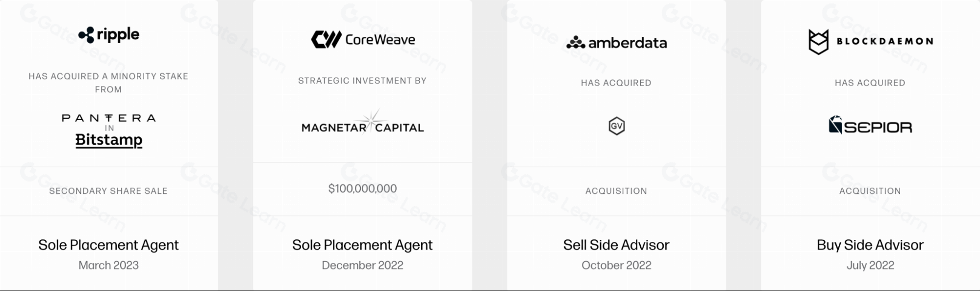980x291 pixels.
Task: Click the Sell Side Advisor title
Action: coord(616,245)
